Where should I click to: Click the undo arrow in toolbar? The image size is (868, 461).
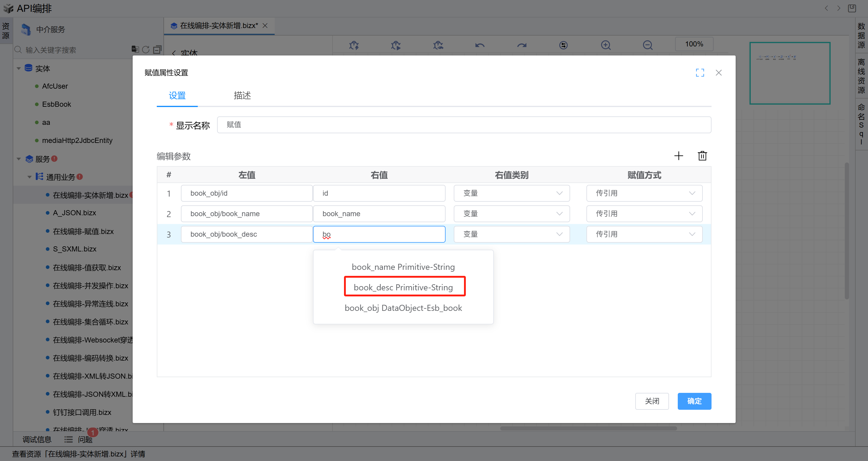pyautogui.click(x=479, y=45)
